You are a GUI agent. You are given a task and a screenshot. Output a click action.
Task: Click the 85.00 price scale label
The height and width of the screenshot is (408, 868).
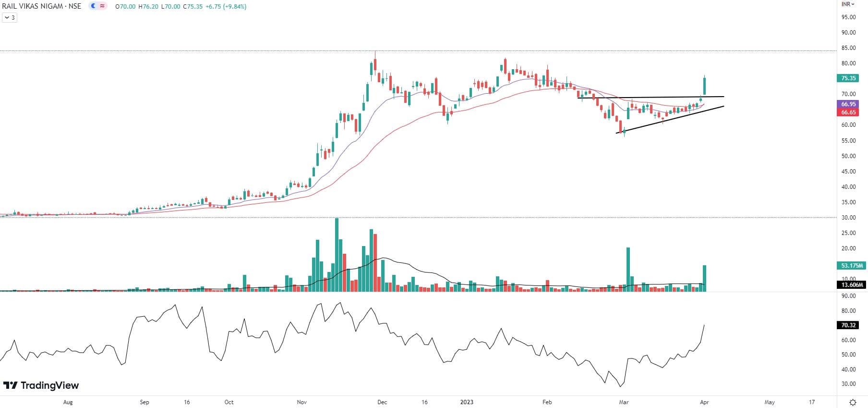(848, 48)
